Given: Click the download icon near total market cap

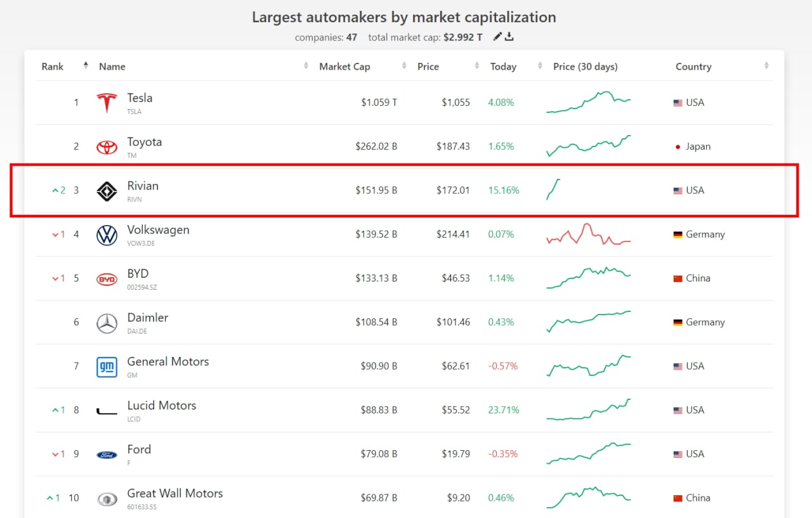Looking at the screenshot, I should click(509, 37).
